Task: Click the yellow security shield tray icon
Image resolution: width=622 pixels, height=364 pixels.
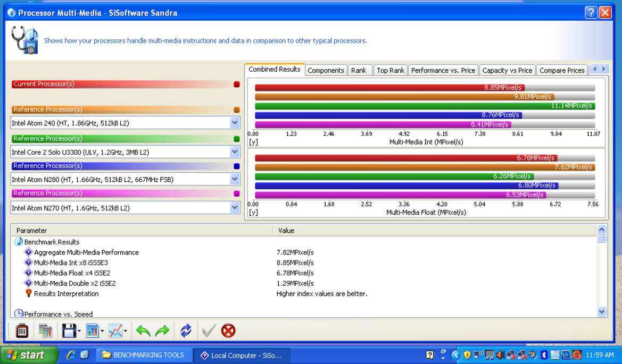Action: tap(467, 355)
